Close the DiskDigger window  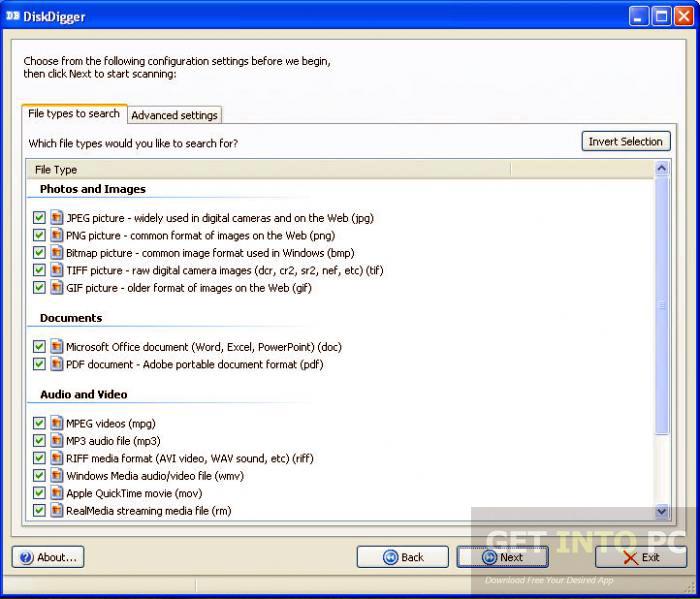click(684, 16)
